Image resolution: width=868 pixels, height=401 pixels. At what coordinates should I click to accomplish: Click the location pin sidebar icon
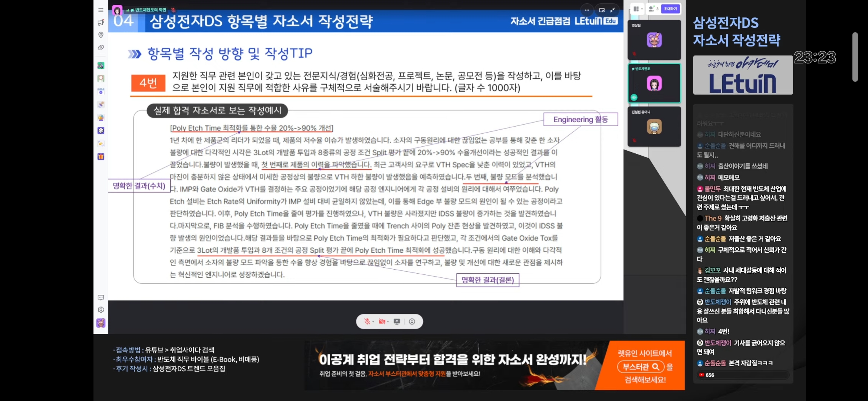pyautogui.click(x=101, y=35)
